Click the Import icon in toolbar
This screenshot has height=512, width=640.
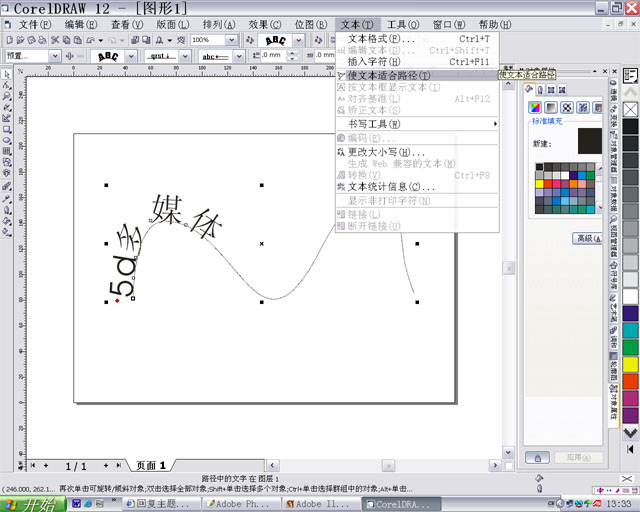[135, 40]
